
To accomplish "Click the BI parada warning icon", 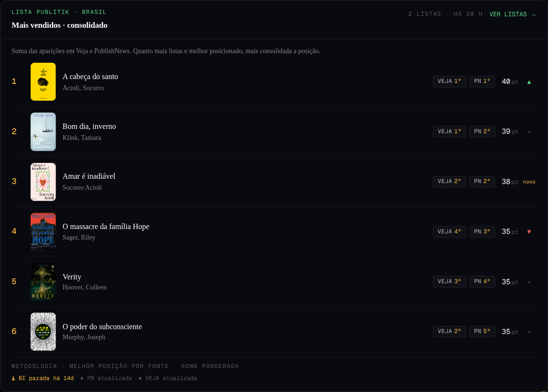I will click(13, 379).
